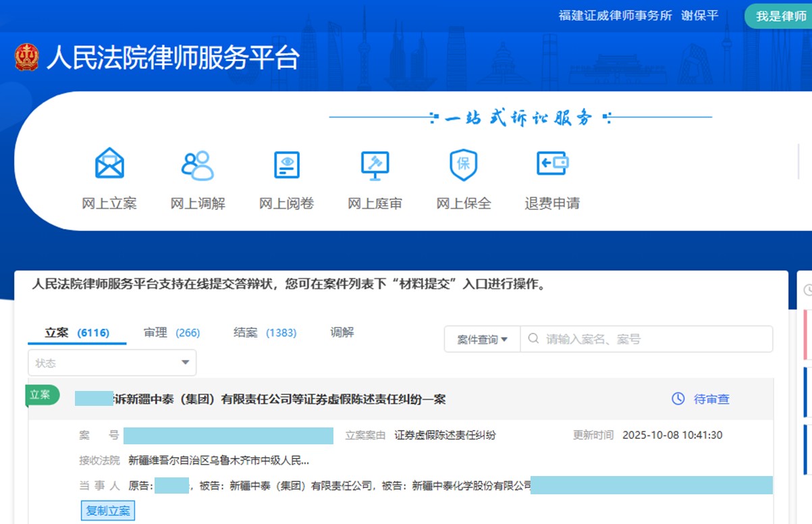812x524 pixels.
Task: Open 网上立案 envelope icon
Action: (x=109, y=164)
